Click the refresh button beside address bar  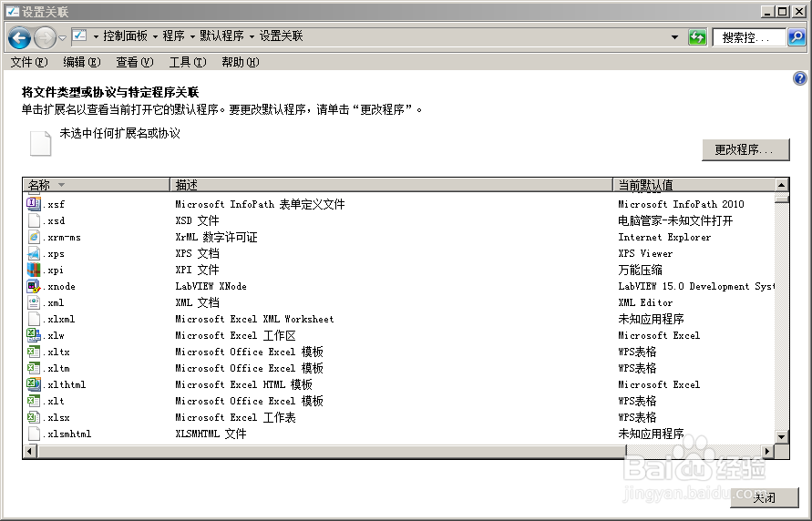697,36
